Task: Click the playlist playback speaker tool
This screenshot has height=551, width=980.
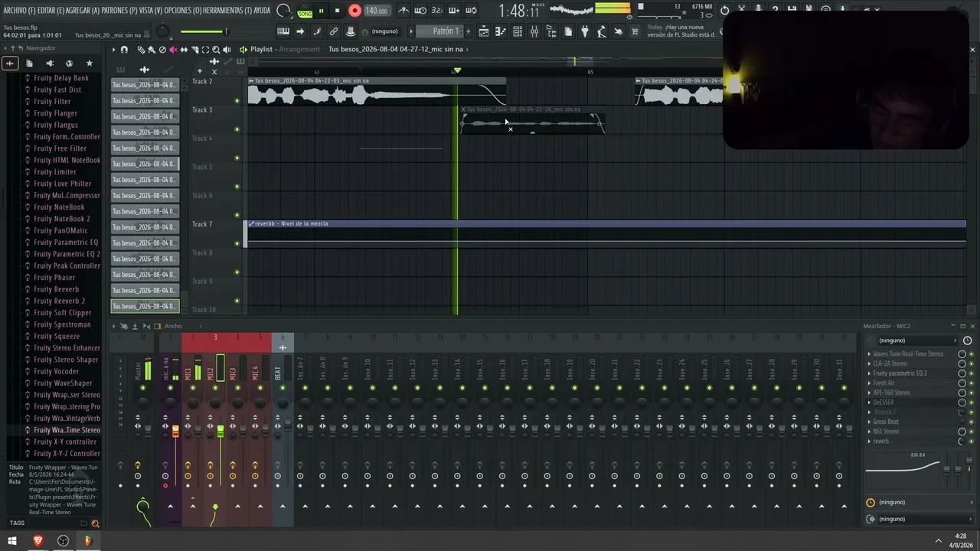Action: click(227, 50)
